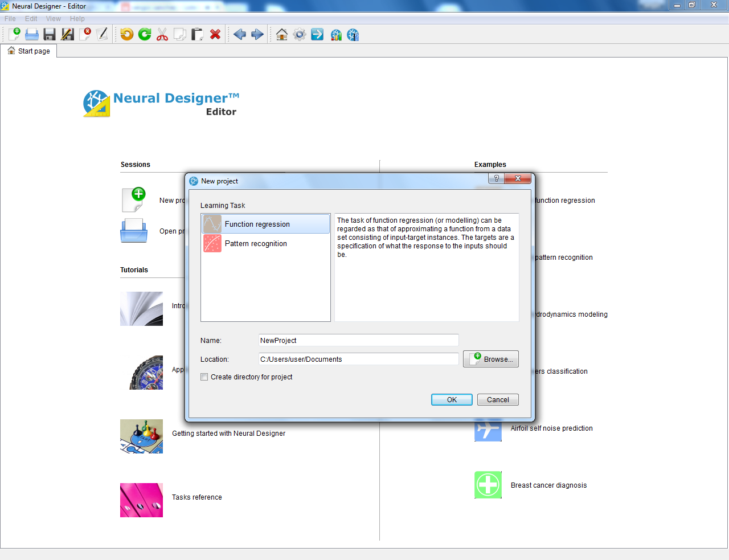This screenshot has height=560, width=729.
Task: Click the project Name input field
Action: (x=358, y=340)
